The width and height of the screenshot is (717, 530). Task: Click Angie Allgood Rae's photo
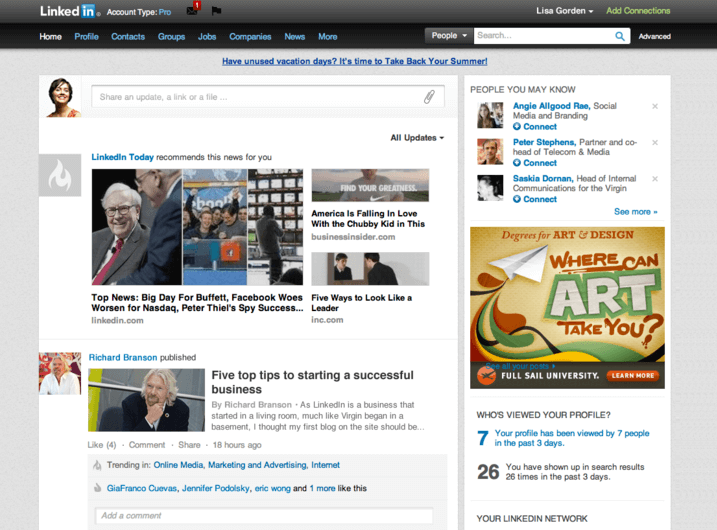pos(490,115)
